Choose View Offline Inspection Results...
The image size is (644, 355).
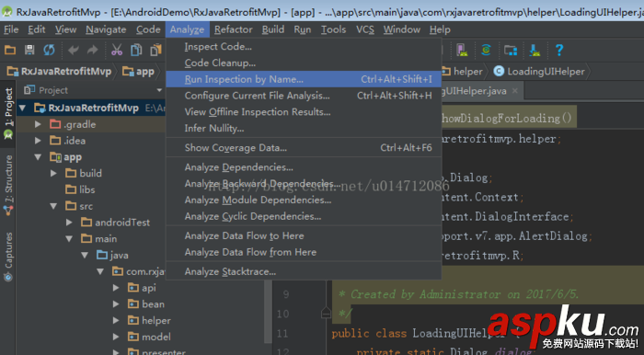304,112
